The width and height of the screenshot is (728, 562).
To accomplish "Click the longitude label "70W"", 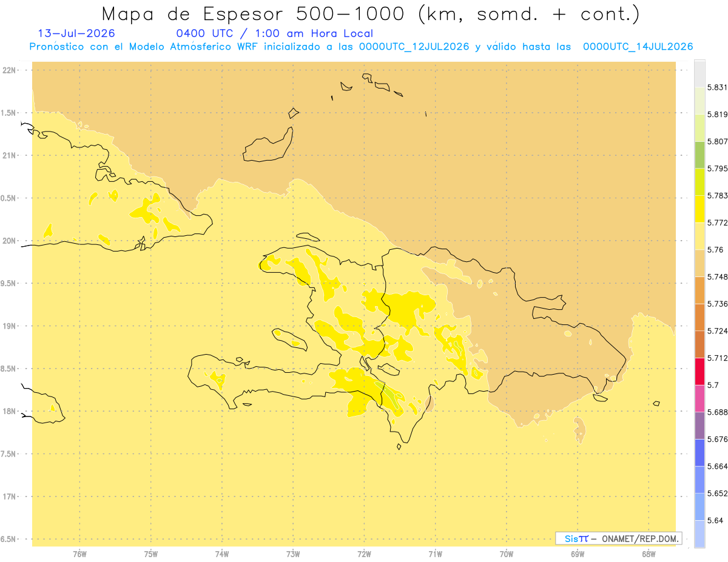I will (507, 554).
